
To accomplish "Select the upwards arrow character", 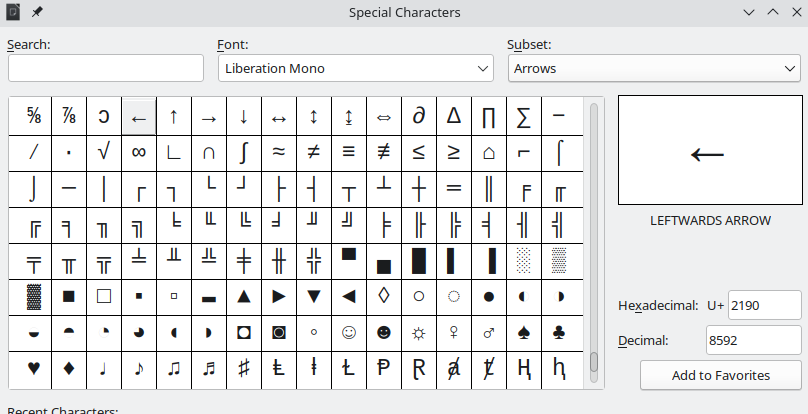I will tap(174, 116).
